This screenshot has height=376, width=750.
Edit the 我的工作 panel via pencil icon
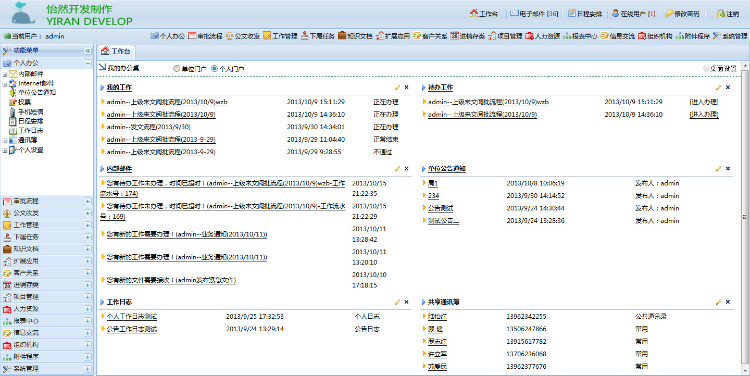coord(397,88)
